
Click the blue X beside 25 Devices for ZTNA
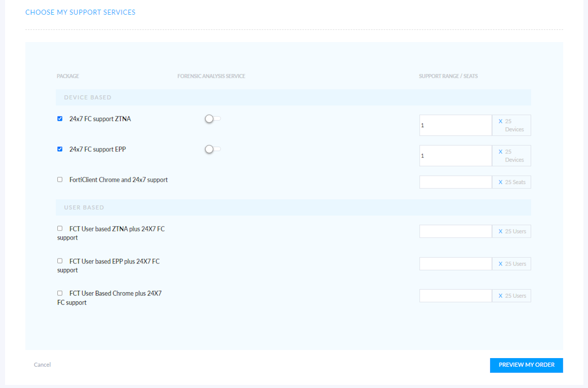[500, 121]
